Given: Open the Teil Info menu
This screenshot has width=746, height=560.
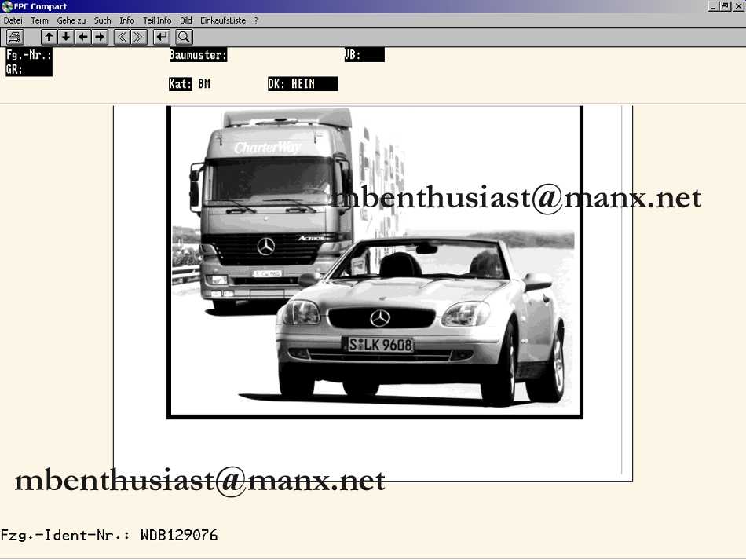Looking at the screenshot, I should pyautogui.click(x=157, y=20).
